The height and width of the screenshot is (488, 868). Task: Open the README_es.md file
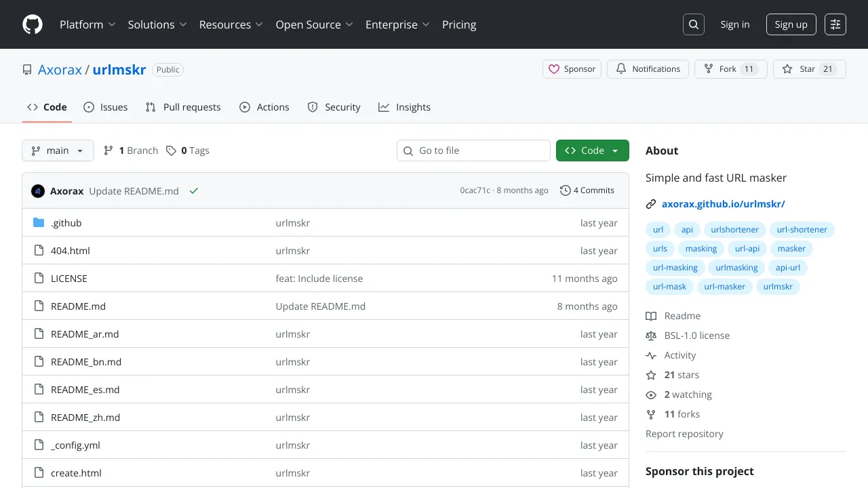[85, 390]
